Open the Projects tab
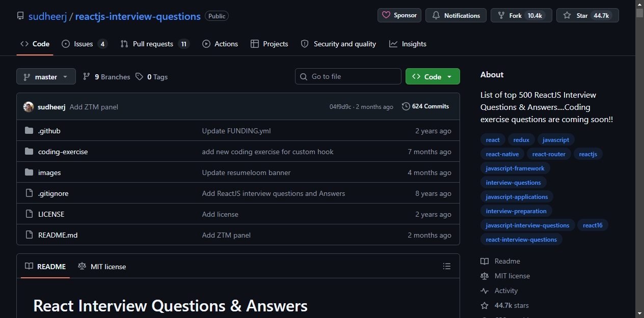Viewport: 644px width, 318px height. (270, 44)
